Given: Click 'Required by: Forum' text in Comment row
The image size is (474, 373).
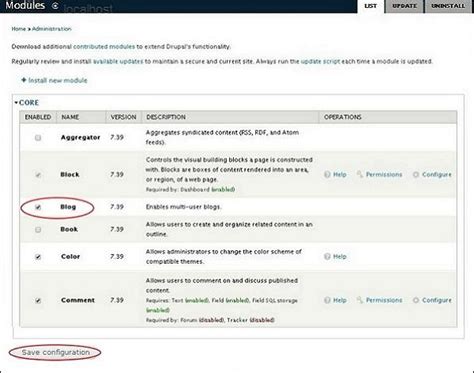Looking at the screenshot, I should coord(171,320).
